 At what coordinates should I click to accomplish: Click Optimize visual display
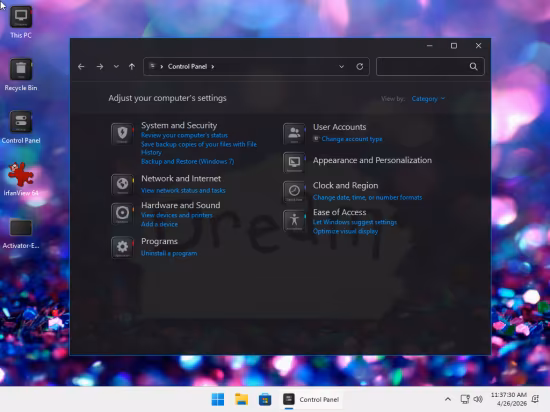(x=346, y=231)
